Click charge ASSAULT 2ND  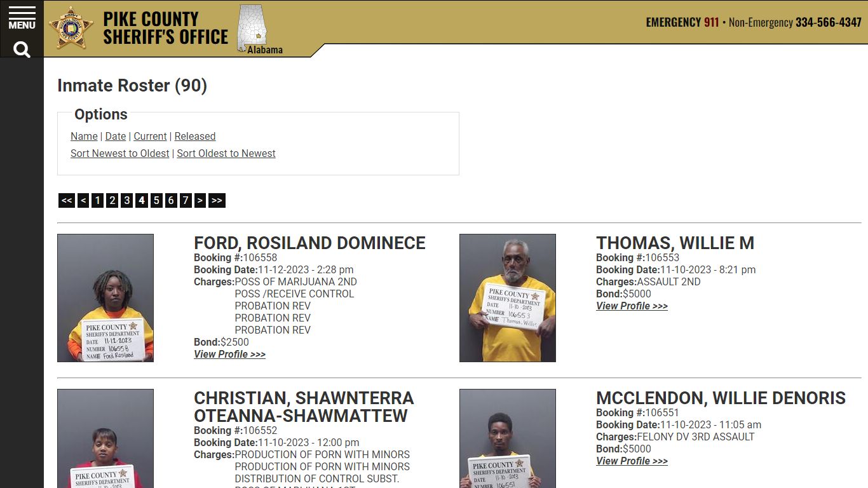(x=668, y=281)
